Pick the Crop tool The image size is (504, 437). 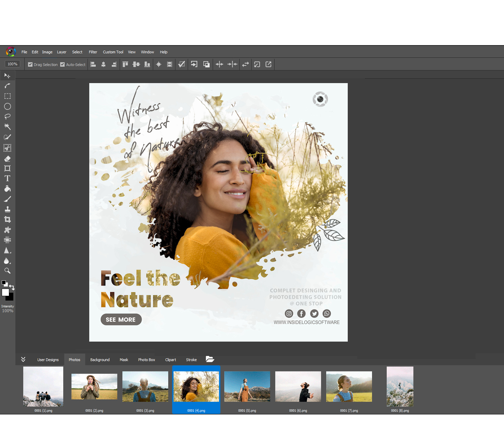coord(7,220)
